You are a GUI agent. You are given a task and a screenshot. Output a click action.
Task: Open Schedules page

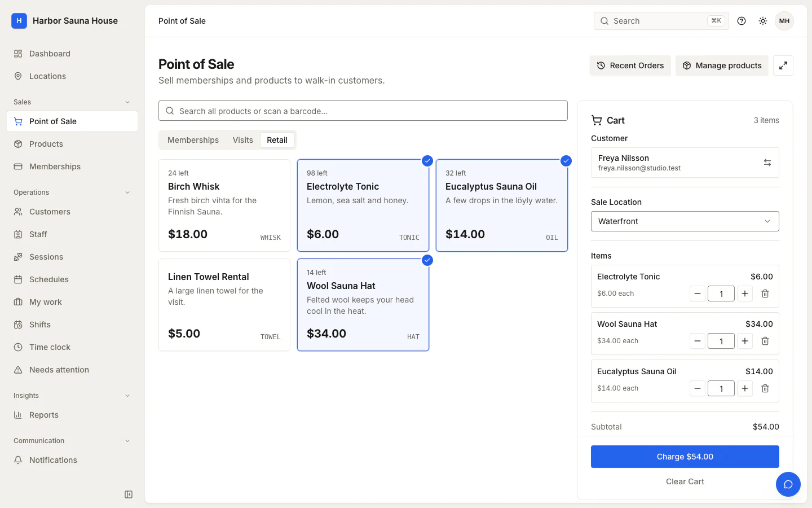[x=72, y=279]
